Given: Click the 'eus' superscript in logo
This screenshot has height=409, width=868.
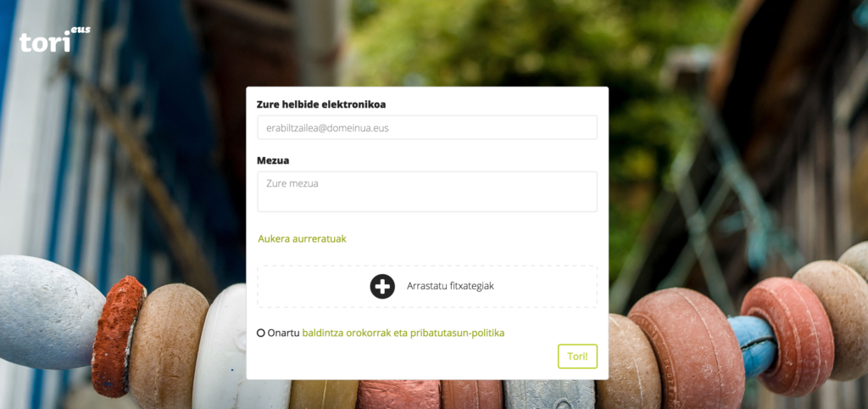Looking at the screenshot, I should tap(81, 31).
